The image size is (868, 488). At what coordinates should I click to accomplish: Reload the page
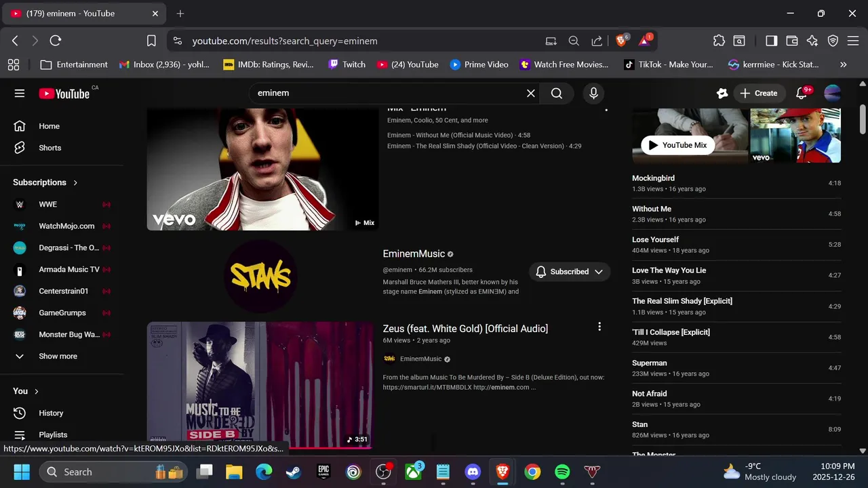pyautogui.click(x=56, y=41)
